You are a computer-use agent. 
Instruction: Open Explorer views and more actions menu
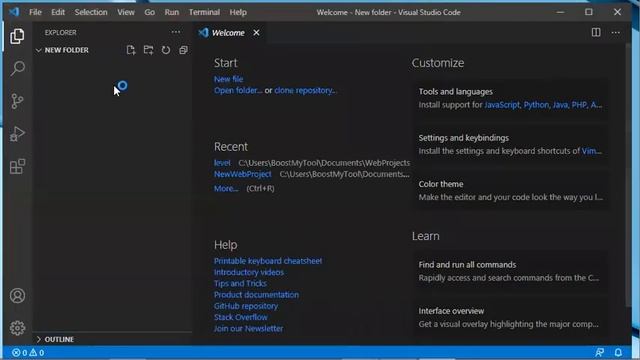point(176,32)
